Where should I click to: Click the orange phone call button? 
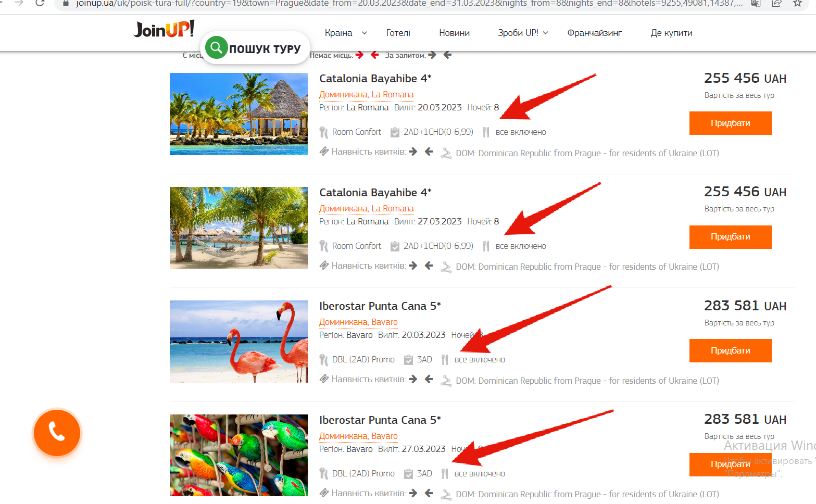pos(57,433)
